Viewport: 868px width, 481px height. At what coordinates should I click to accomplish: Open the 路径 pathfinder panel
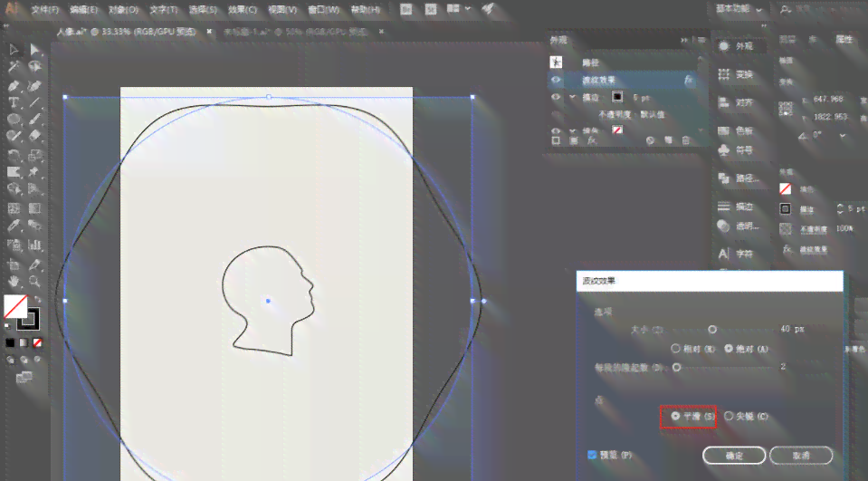(739, 178)
